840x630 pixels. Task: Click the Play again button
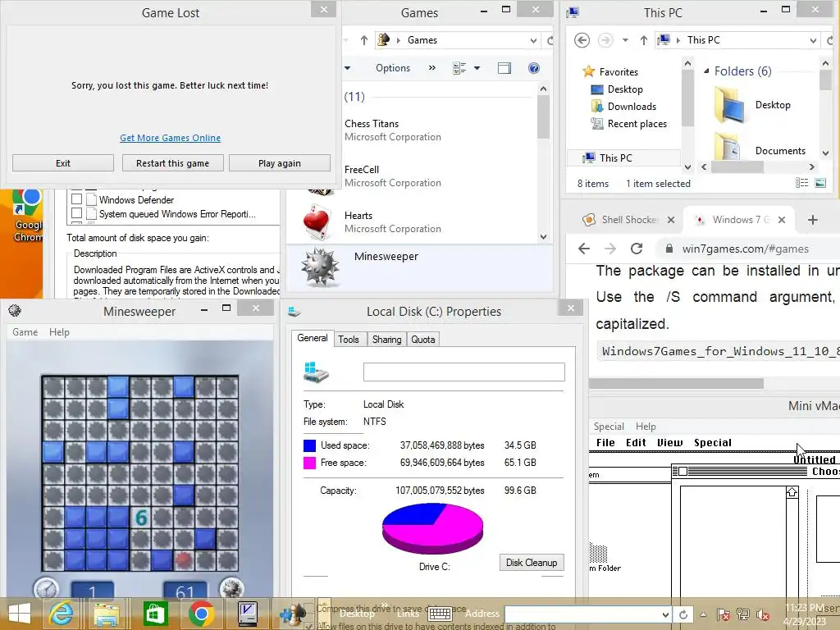click(280, 163)
